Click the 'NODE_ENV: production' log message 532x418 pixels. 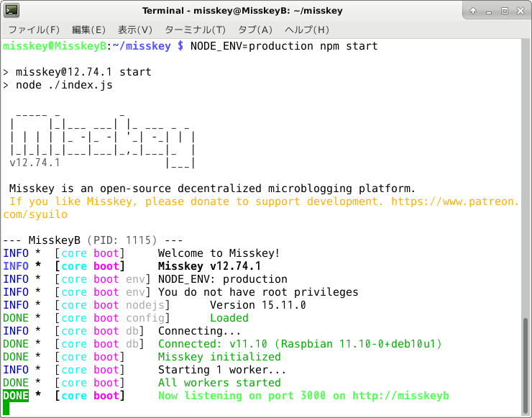[x=223, y=279]
